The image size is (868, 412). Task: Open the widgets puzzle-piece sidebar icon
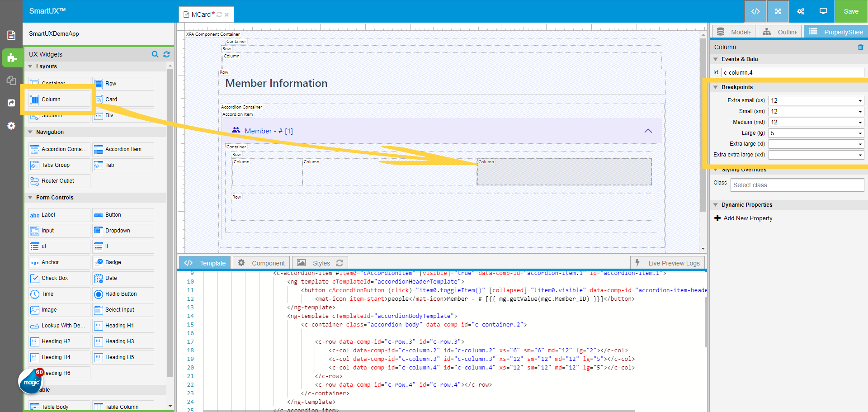pos(12,58)
